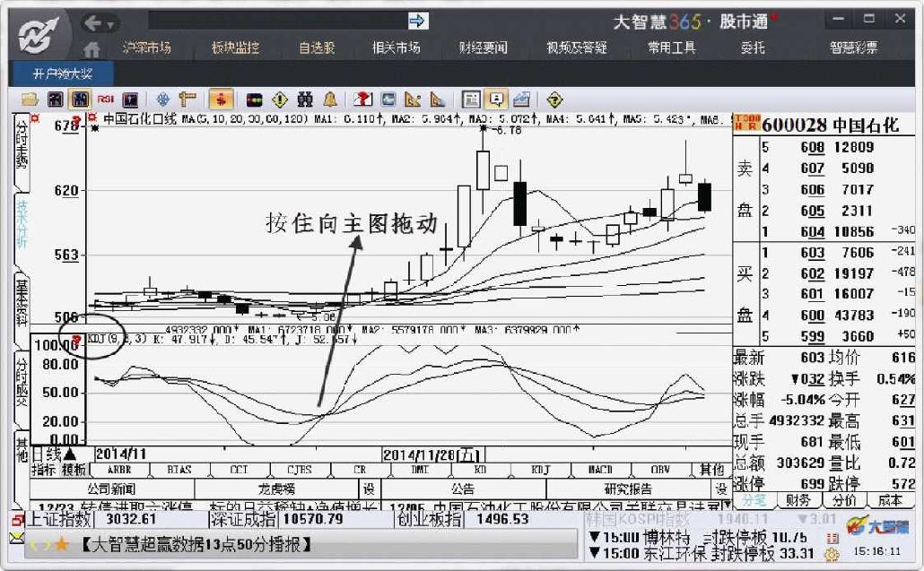This screenshot has width=924, height=571.
Task: Switch to the 分价 tab in quote panel
Action: click(x=844, y=500)
